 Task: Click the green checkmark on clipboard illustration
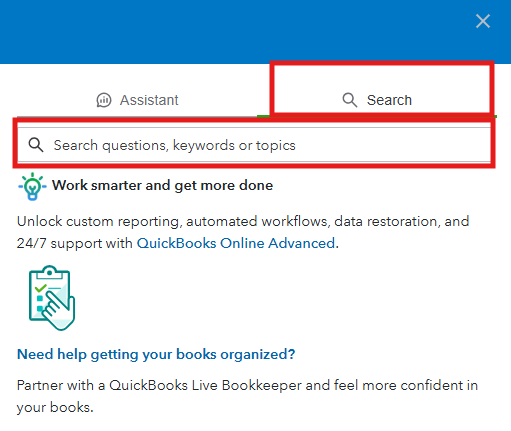point(41,287)
